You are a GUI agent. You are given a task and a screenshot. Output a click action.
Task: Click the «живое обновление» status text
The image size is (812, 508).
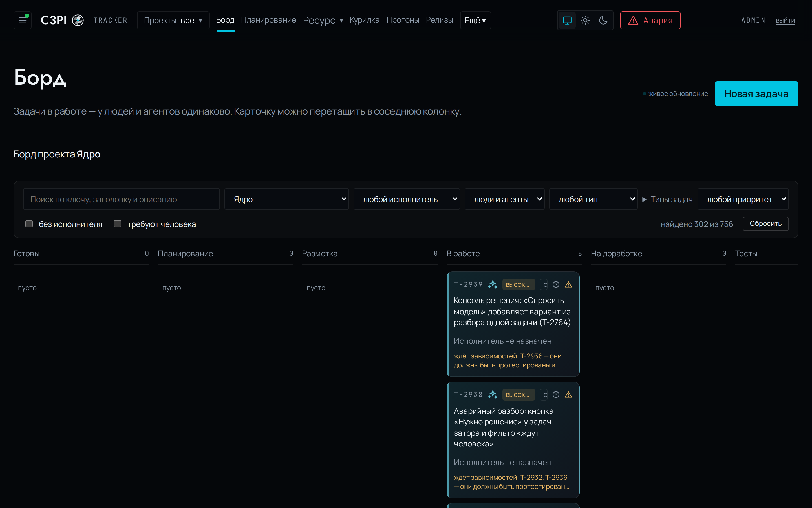(678, 94)
